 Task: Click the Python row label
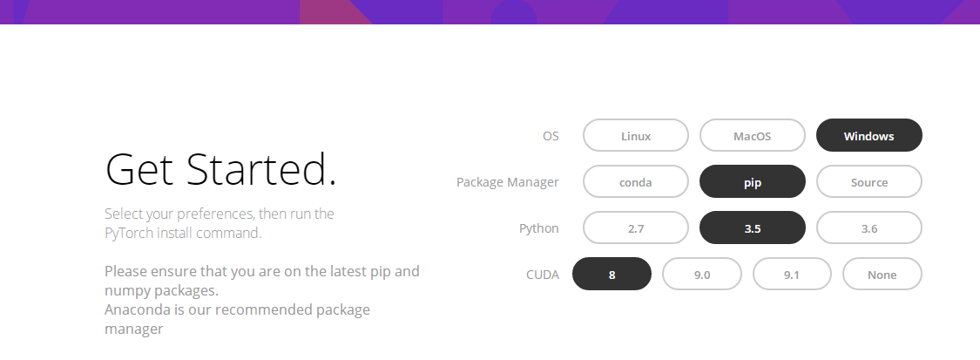(539, 228)
